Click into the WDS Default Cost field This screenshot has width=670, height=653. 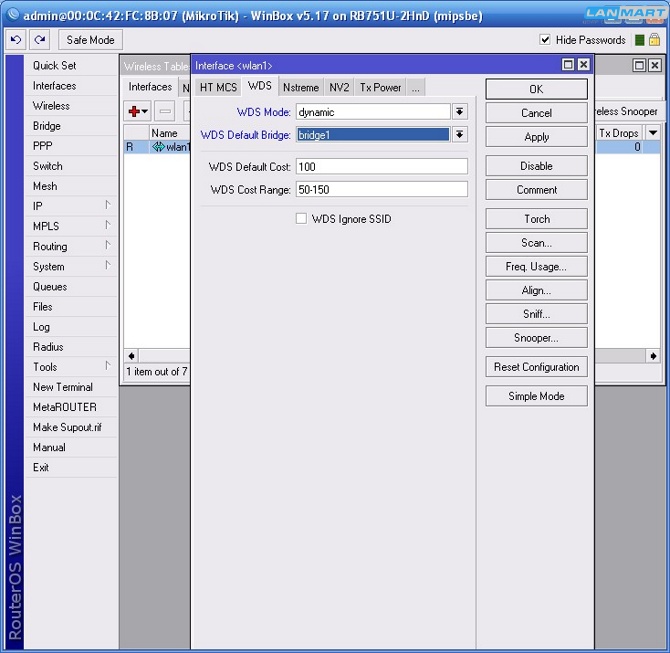[381, 166]
